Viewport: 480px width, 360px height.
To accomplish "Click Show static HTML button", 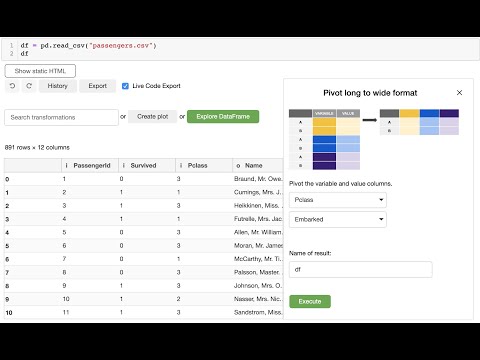I will click(40, 71).
